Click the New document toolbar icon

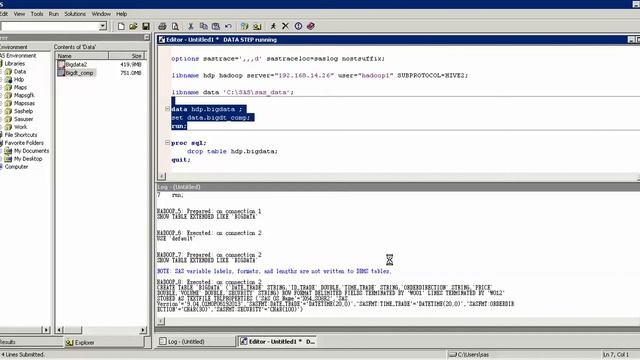(121, 26)
